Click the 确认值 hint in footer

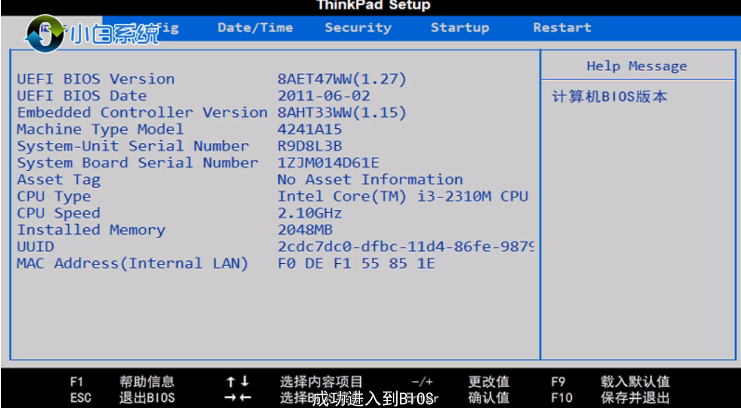[489, 398]
